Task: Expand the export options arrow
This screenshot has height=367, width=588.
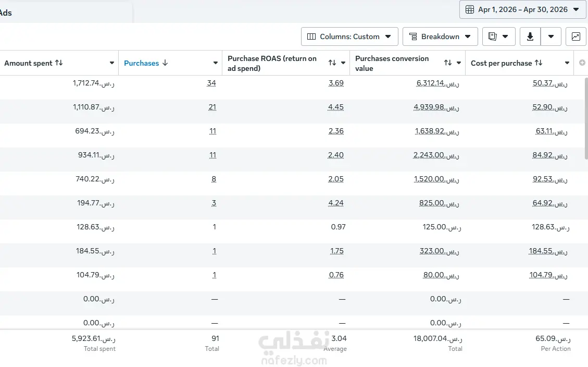Action: [551, 36]
